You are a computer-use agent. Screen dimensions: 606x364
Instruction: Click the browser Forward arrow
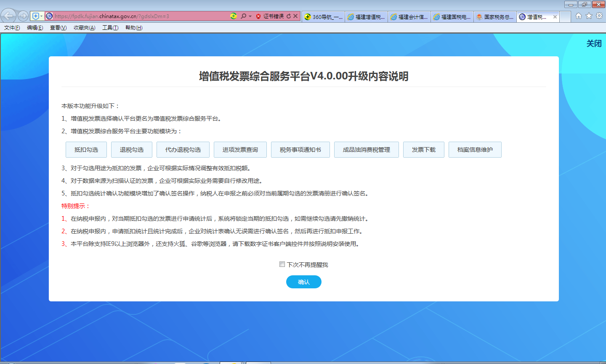click(23, 16)
